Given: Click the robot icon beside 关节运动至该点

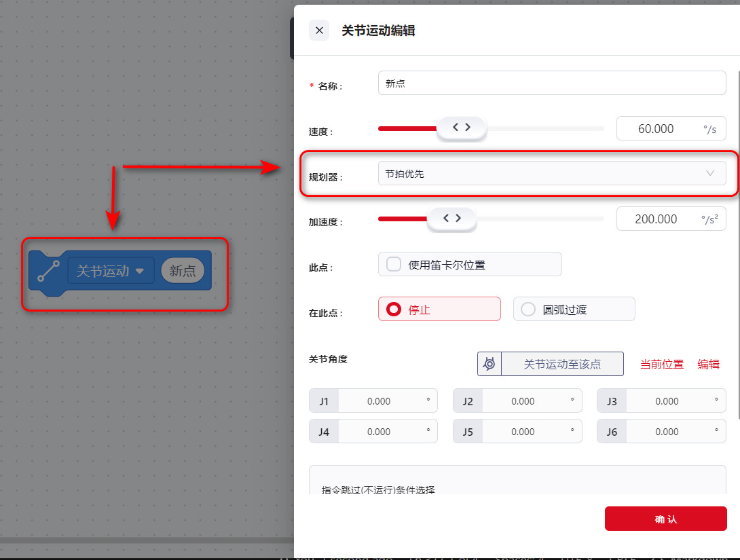Looking at the screenshot, I should tap(489, 364).
